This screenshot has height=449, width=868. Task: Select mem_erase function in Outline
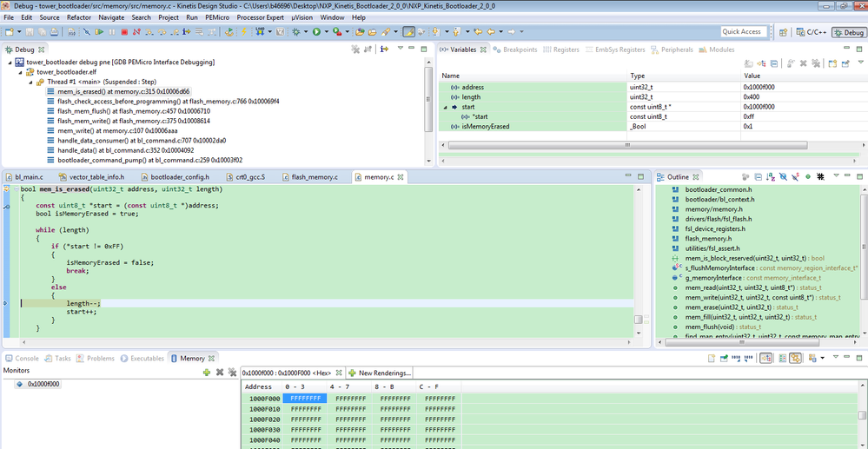726,307
